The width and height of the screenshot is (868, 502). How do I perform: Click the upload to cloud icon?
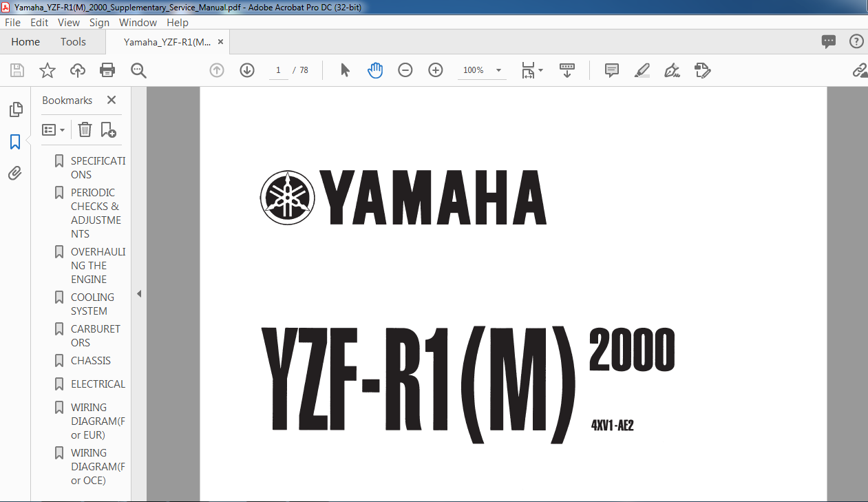coord(78,70)
